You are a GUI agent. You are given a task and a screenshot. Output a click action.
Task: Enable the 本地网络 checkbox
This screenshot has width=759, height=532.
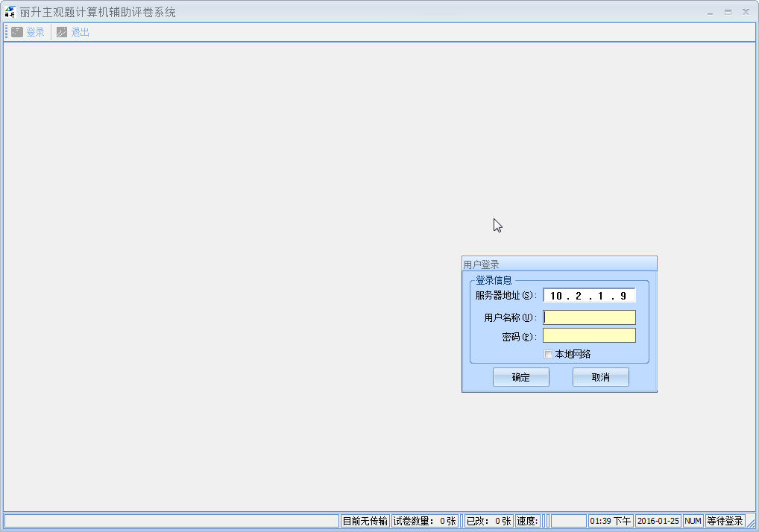coord(548,355)
